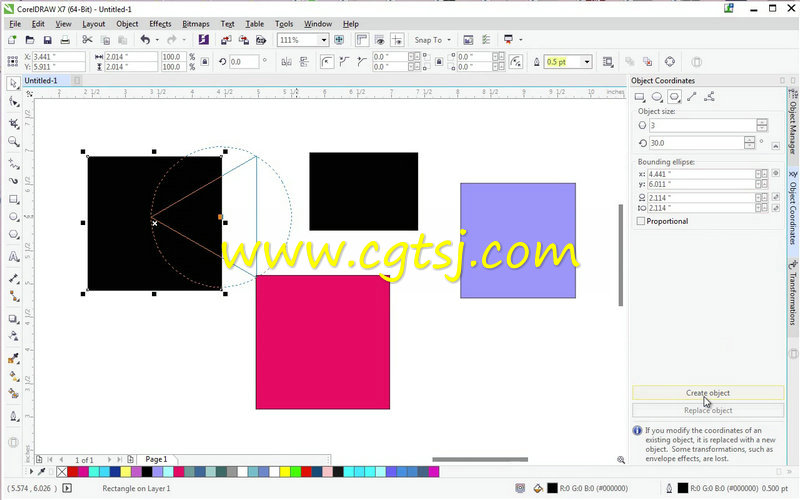Screen dimensions: 800x500
Task: Switch to polygon mode in Object Coordinates
Action: 674,97
